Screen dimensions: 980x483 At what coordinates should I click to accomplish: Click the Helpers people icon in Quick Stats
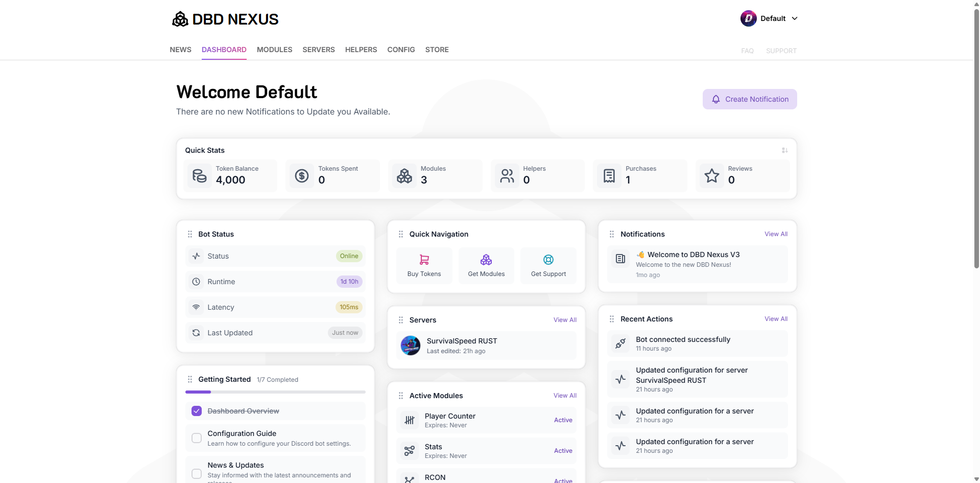point(507,175)
